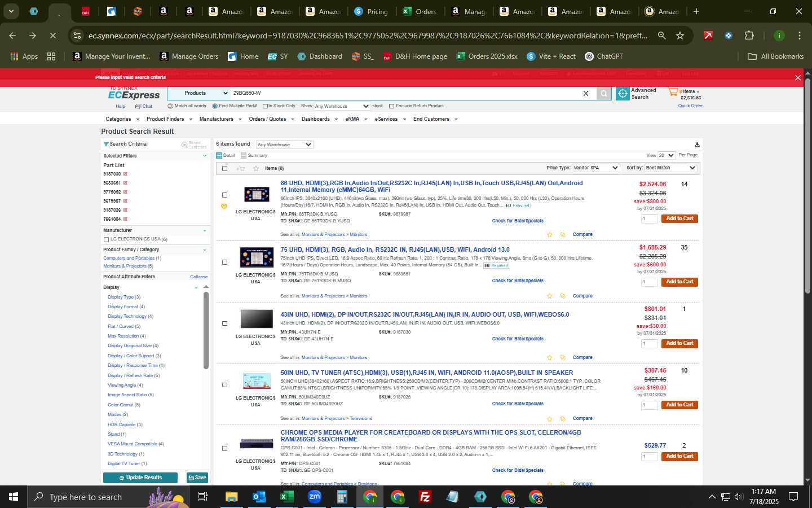The height and width of the screenshot is (508, 812).
Task: Switch to Detail view icon
Action: click(x=219, y=155)
